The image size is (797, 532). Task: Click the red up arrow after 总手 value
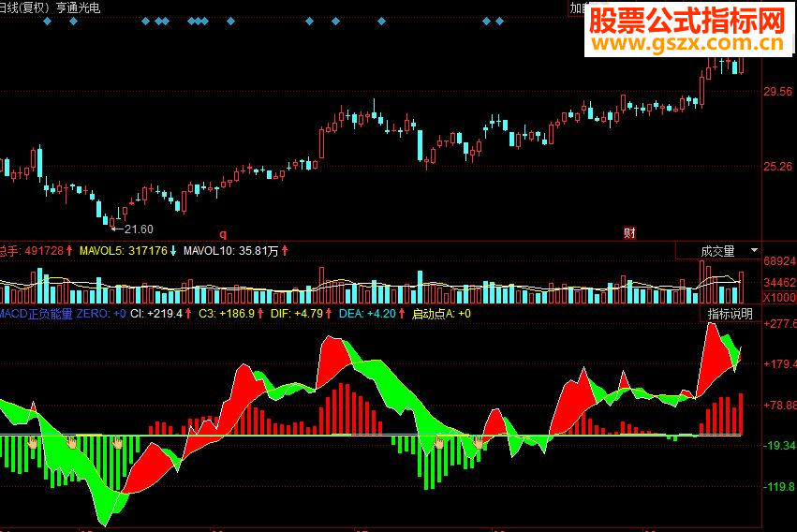[69, 250]
